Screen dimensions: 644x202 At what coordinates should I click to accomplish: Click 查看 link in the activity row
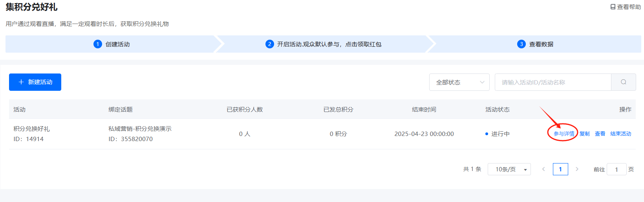click(x=600, y=134)
